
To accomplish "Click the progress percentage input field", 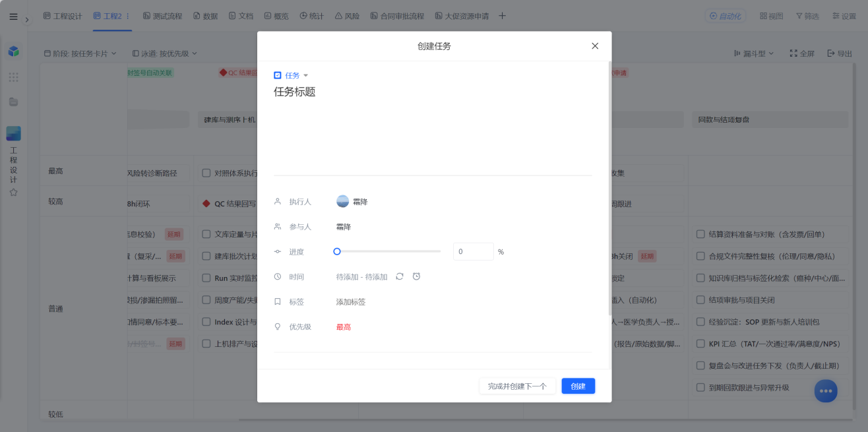I will pos(473,251).
